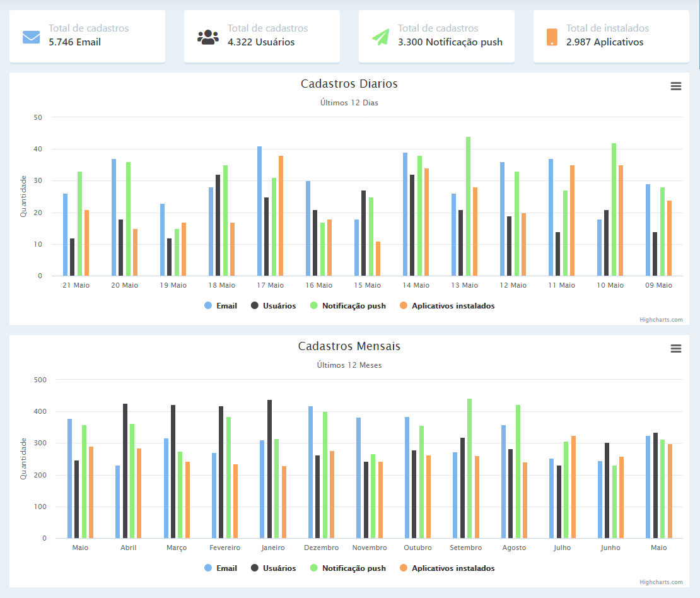
Task: Toggle Aplicativos instalados in monthly chart legend
Action: [x=447, y=568]
